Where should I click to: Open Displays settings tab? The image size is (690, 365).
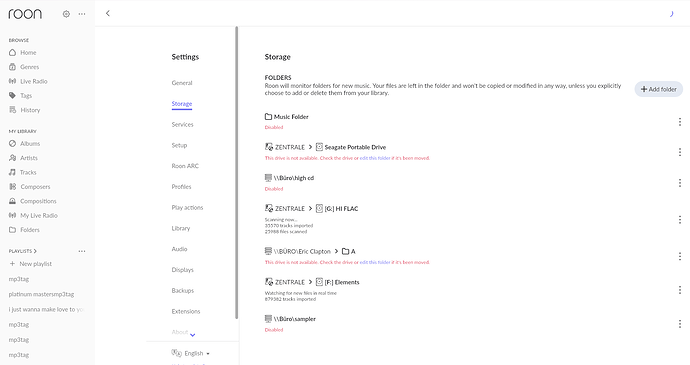click(x=182, y=269)
